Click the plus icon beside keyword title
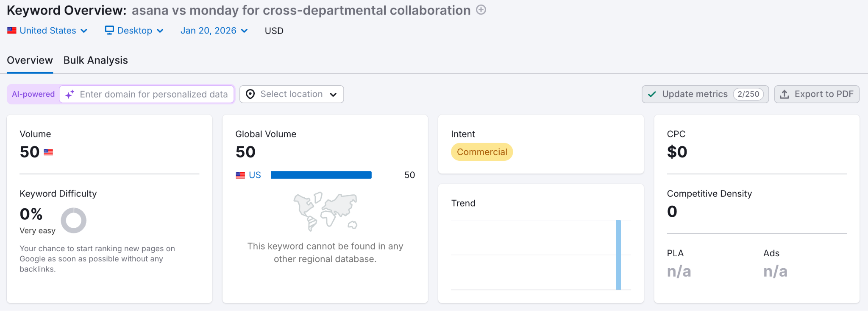The image size is (868, 311). [481, 10]
